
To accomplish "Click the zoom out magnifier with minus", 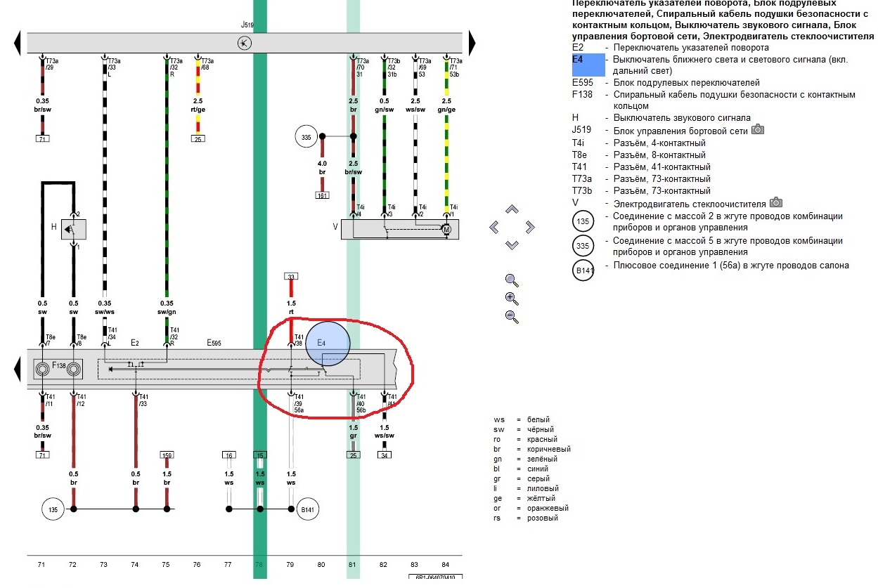I will click(x=512, y=316).
